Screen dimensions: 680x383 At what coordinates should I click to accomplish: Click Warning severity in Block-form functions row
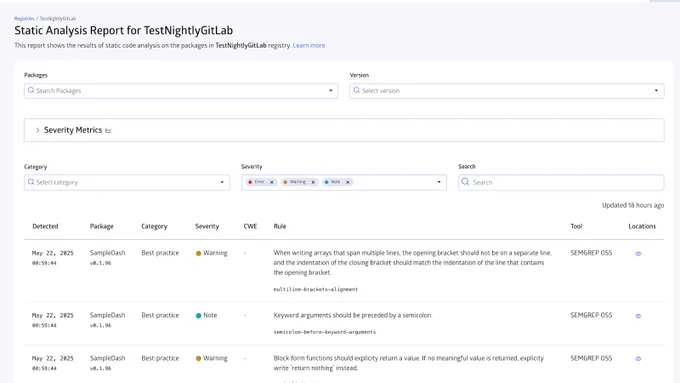pos(211,358)
